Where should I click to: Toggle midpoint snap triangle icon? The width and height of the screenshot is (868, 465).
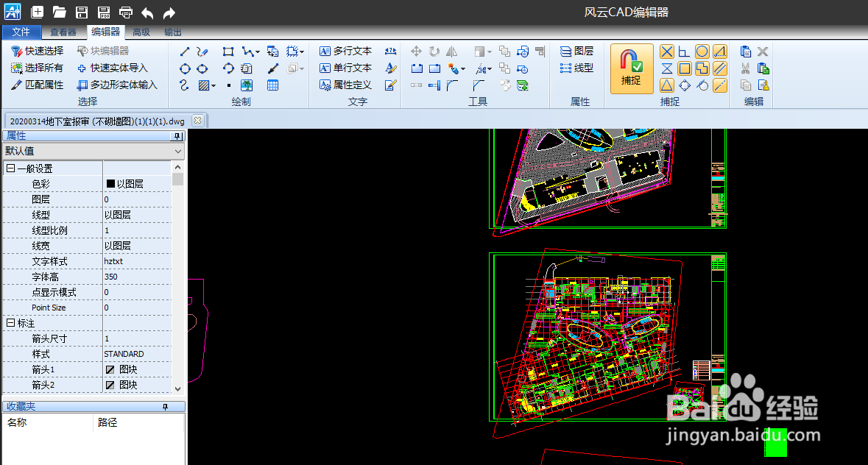(667, 85)
